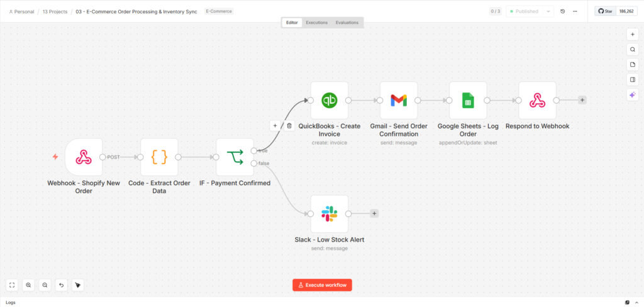Click the IF node true output connector
This screenshot has width=644, height=307.
[x=254, y=151]
